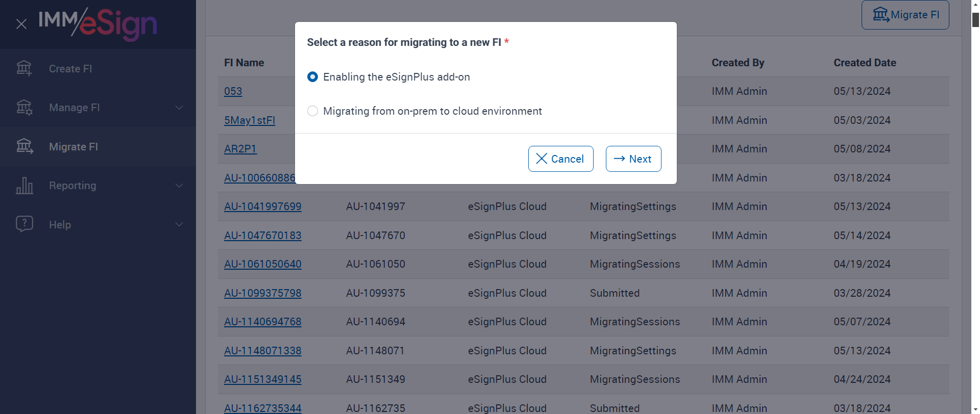This screenshot has width=980, height=414.
Task: Click the top-right Migrate FI button
Action: point(905,15)
